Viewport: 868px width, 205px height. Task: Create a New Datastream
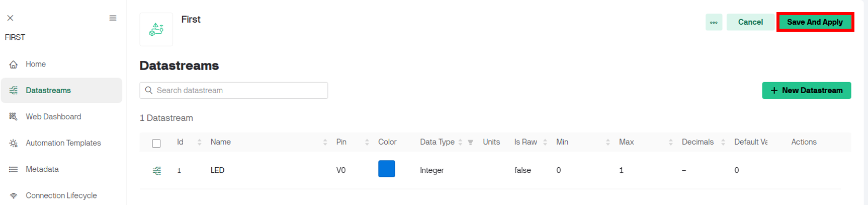[806, 91]
